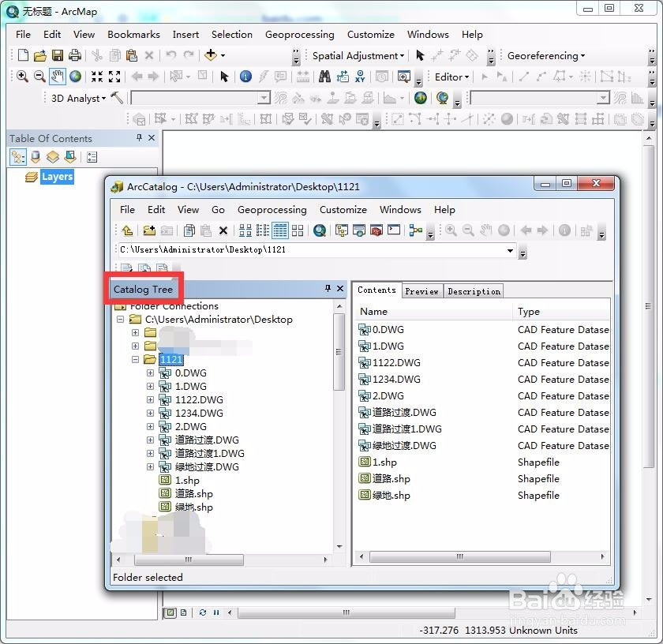Expand 0.DWG in Catalog Tree

pyautogui.click(x=150, y=373)
